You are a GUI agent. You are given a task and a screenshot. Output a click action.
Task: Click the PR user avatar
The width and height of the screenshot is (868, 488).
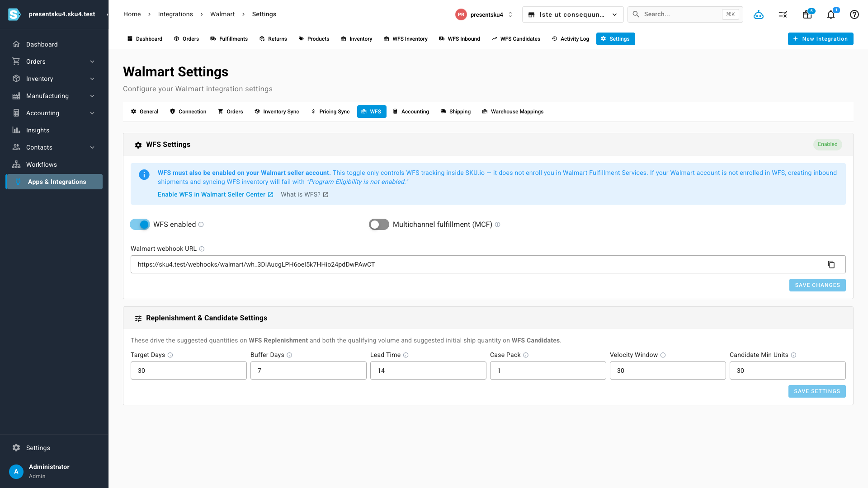[461, 14]
